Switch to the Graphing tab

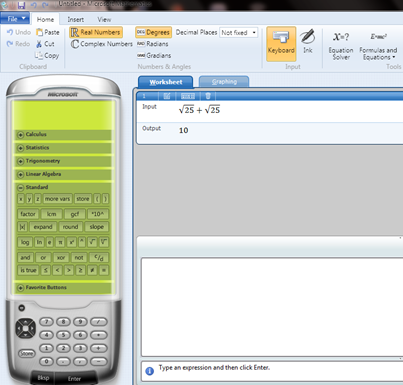point(224,82)
